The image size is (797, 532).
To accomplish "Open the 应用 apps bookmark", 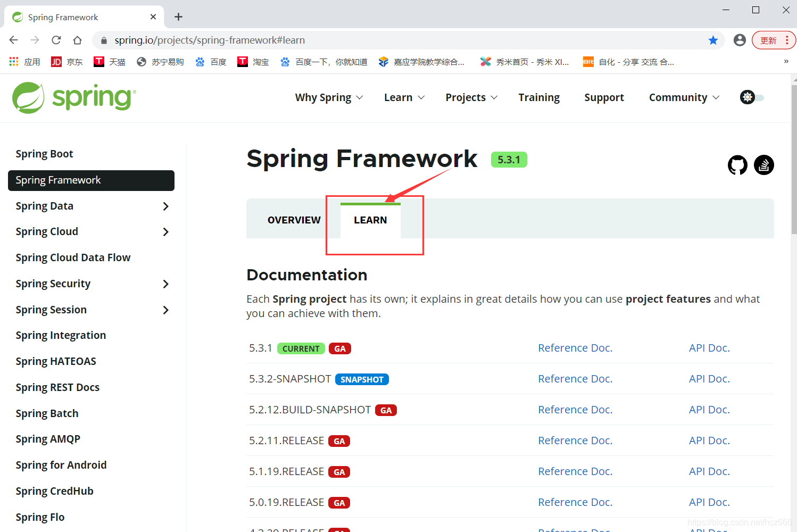I will pos(25,62).
